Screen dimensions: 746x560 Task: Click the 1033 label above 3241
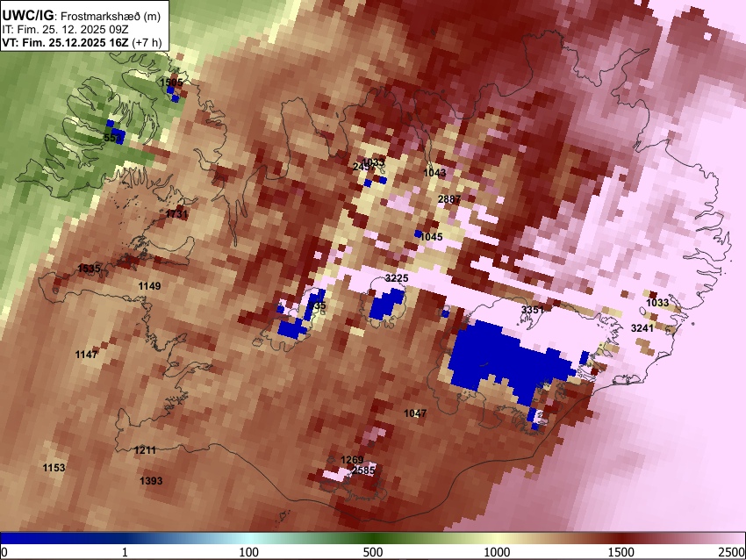tap(657, 303)
